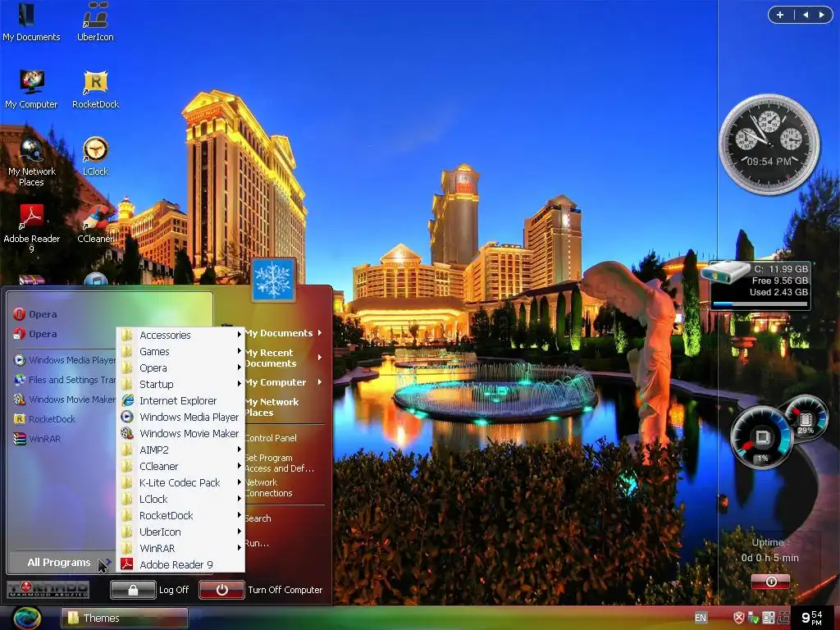Click the red power button on uptime gadget
Viewport: 840px width, 630px height.
(x=771, y=582)
